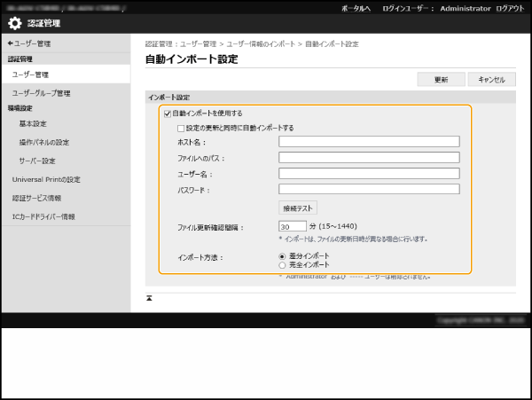The image size is (532, 400).
Task: Open Universal Printの設定 sidebar item
Action: point(45,179)
